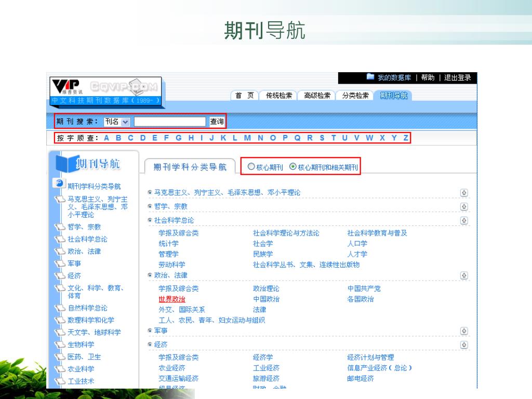The height and width of the screenshot is (399, 532).
Task: Open 天文学、地球科学 in sidebar
Action: point(94,332)
